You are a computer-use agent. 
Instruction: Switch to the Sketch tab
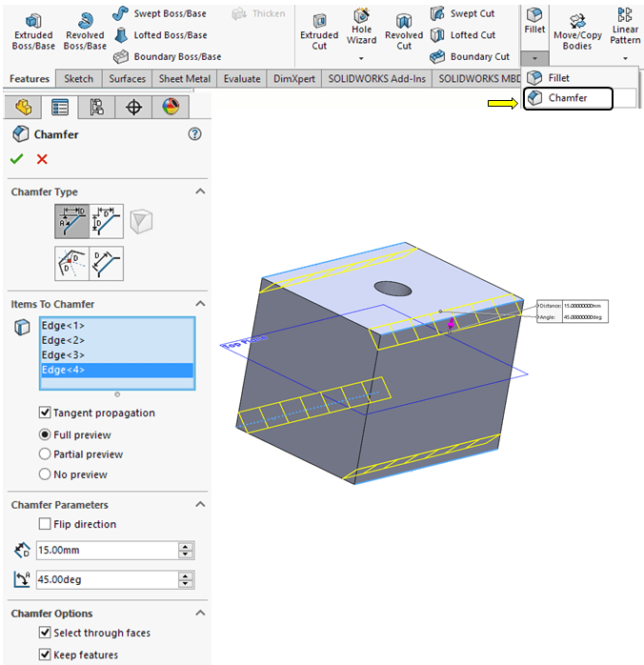tap(78, 78)
